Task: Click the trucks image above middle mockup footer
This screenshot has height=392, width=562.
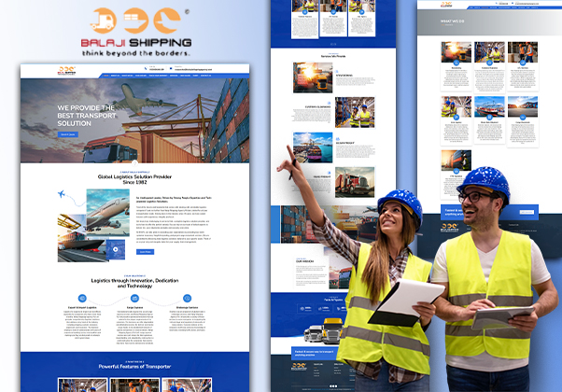Action: (324, 330)
